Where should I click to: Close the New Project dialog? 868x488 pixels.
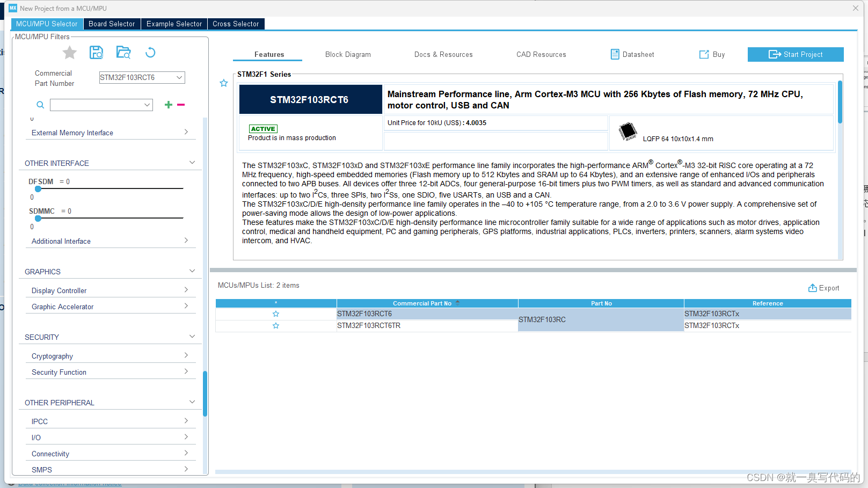(x=856, y=8)
